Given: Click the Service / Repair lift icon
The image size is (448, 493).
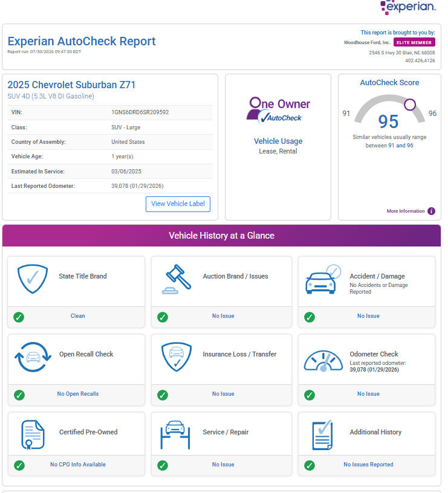Looking at the screenshot, I should point(175,435).
